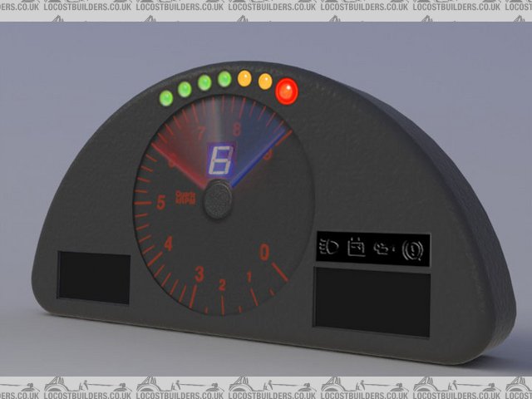Select the digital gear indicator showing 6
This screenshot has width=532, height=399.
coord(220,158)
